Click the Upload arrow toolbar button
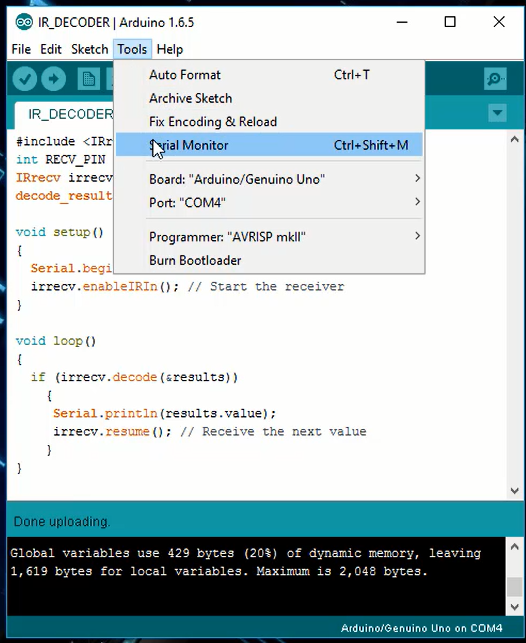Image resolution: width=526 pixels, height=643 pixels. [53, 79]
